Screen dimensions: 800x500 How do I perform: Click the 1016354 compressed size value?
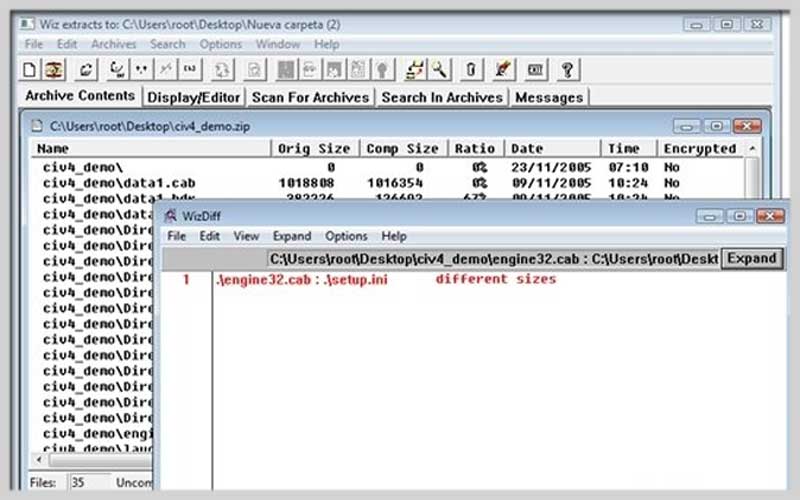tap(395, 183)
